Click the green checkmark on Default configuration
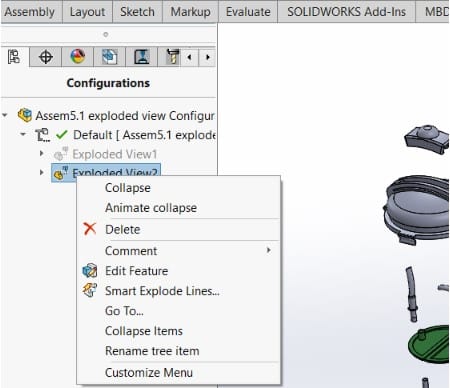 click(62, 135)
